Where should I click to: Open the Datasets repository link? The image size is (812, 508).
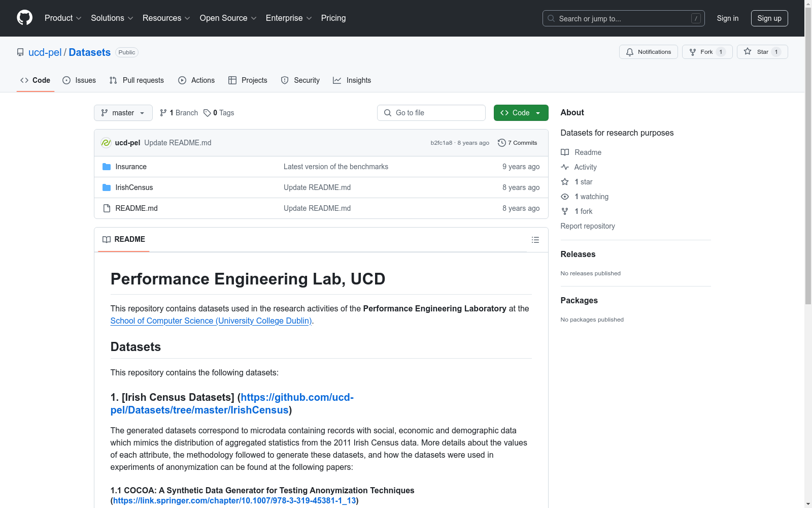pos(90,52)
